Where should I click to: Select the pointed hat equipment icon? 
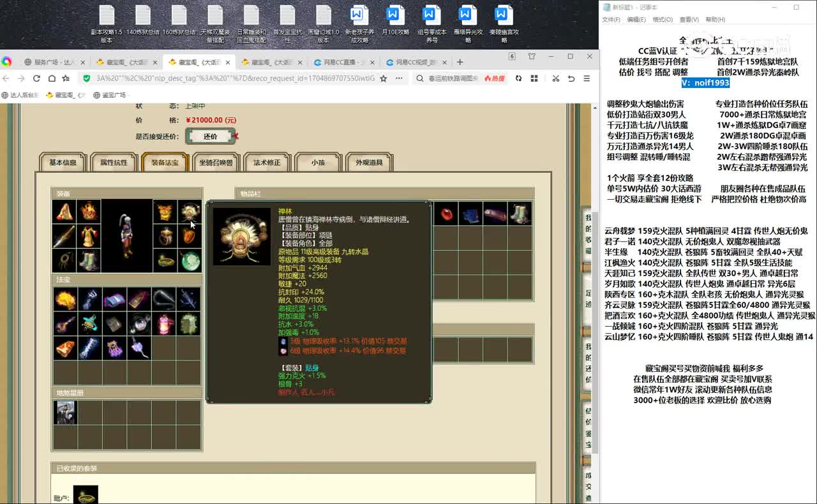point(64,212)
